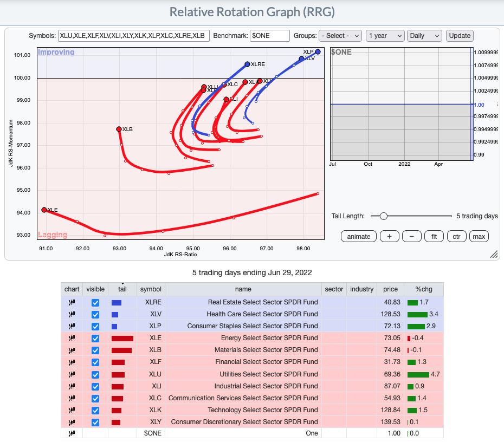Click the XLV percent change 3.4
The width and height of the screenshot is (504, 442).
tap(434, 314)
